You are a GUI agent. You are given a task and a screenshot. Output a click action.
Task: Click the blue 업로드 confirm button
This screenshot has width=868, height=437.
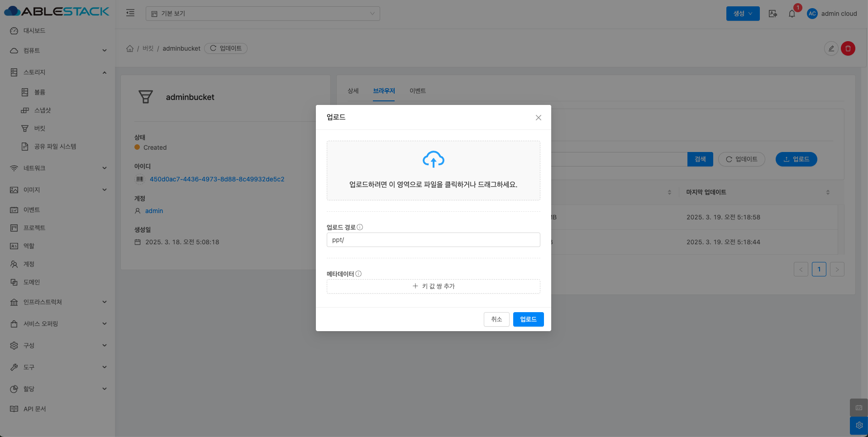528,319
